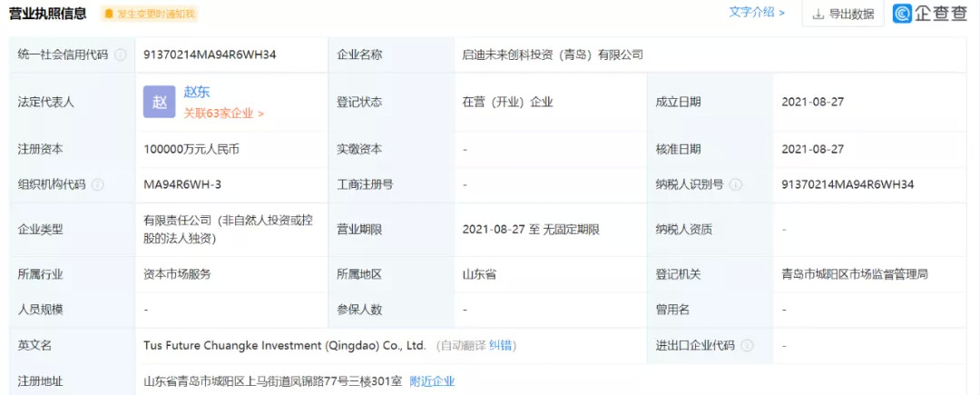The image size is (980, 395).
Task: Click the download icon on 导出数据
Action: 818,15
